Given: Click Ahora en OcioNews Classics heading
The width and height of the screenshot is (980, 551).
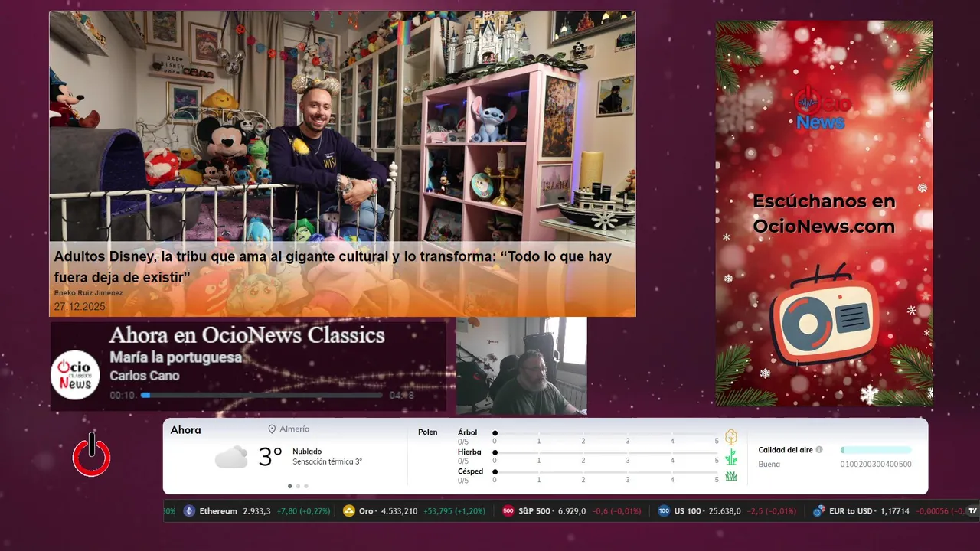Looking at the screenshot, I should pos(247,335).
